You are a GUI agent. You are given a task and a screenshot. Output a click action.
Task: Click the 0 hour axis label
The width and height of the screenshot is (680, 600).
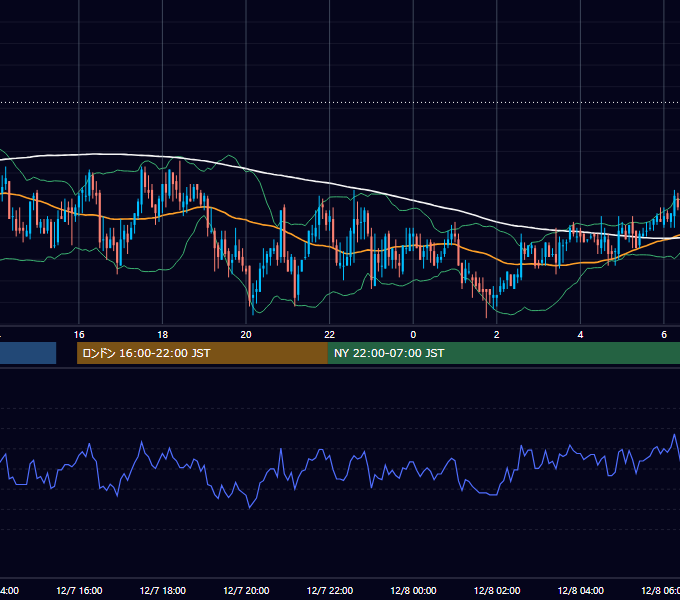click(413, 335)
